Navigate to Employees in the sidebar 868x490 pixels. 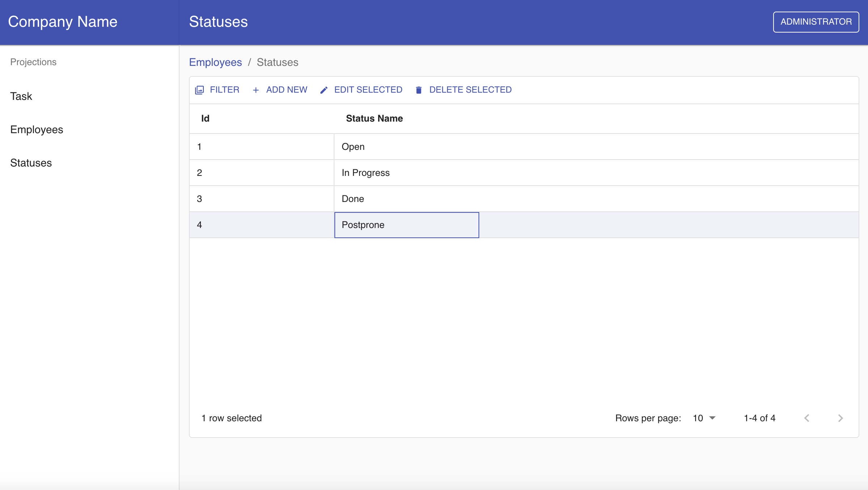point(37,130)
